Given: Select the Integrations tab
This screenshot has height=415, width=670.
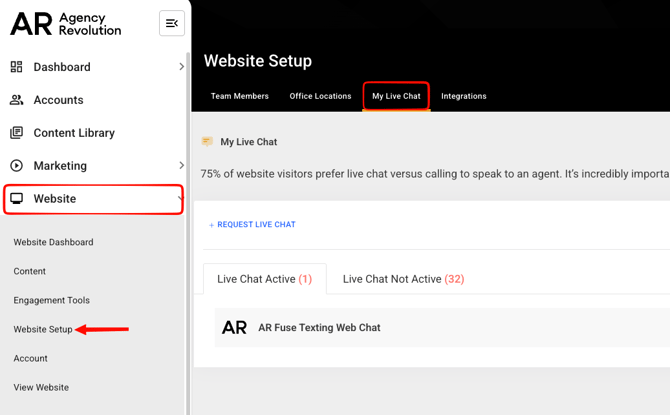Looking at the screenshot, I should coord(464,96).
